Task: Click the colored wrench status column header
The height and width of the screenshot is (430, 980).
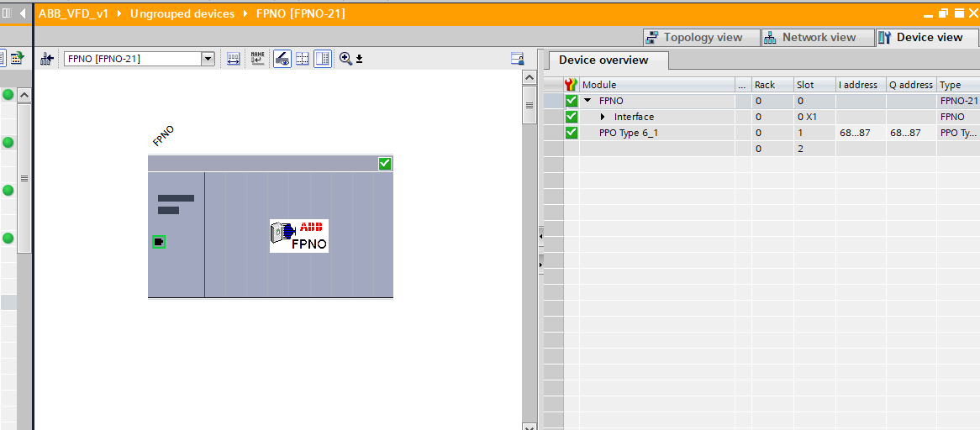Action: tap(572, 85)
